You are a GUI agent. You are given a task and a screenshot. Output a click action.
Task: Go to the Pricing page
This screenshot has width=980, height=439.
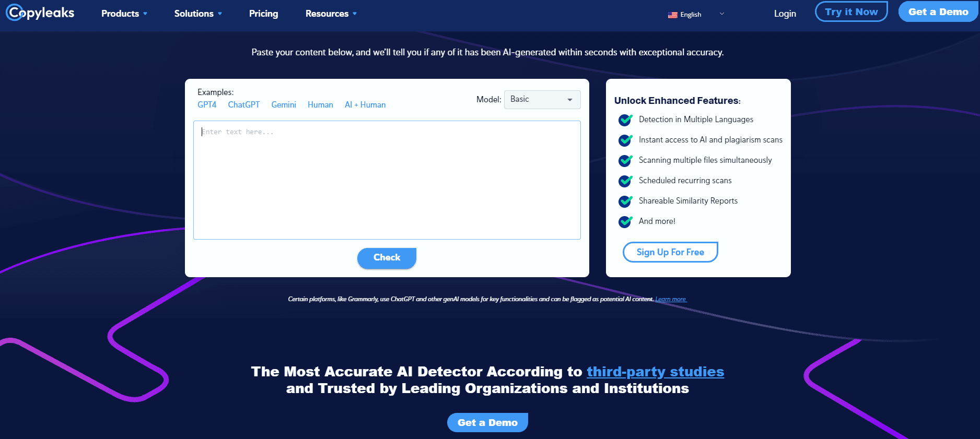[x=263, y=14]
